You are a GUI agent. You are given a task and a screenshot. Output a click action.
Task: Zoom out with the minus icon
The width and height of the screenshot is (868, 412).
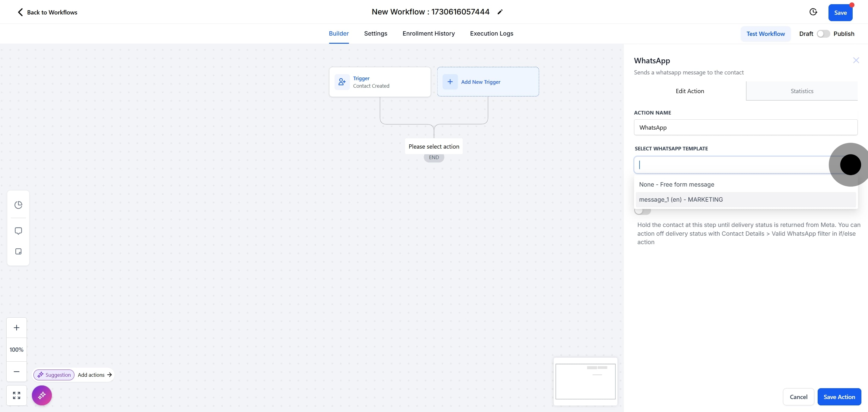(17, 371)
